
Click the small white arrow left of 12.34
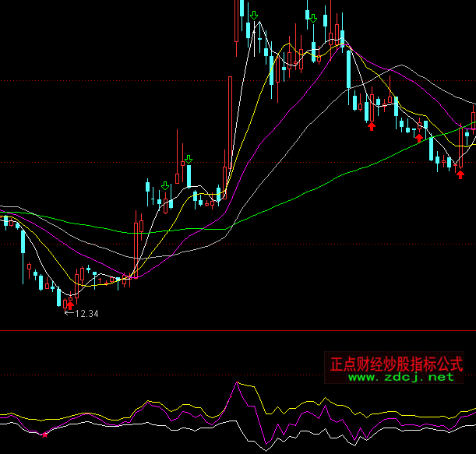tap(68, 314)
